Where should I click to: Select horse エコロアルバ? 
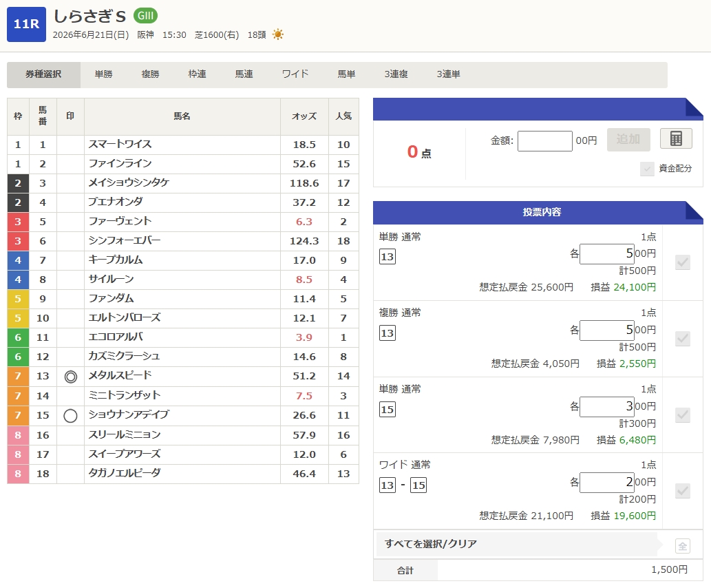(x=116, y=337)
